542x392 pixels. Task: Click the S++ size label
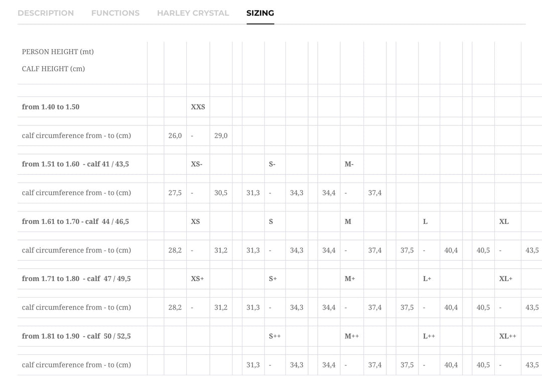click(275, 336)
